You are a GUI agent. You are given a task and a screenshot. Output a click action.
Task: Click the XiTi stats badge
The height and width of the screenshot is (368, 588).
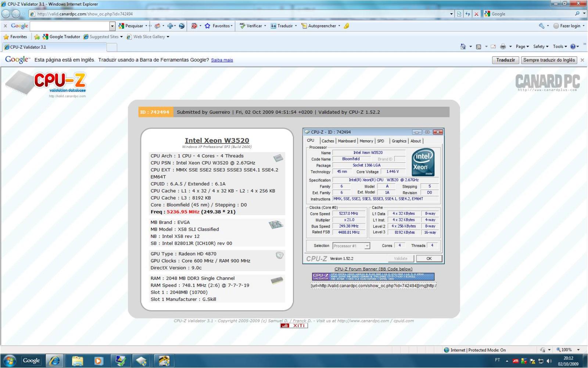[294, 326]
